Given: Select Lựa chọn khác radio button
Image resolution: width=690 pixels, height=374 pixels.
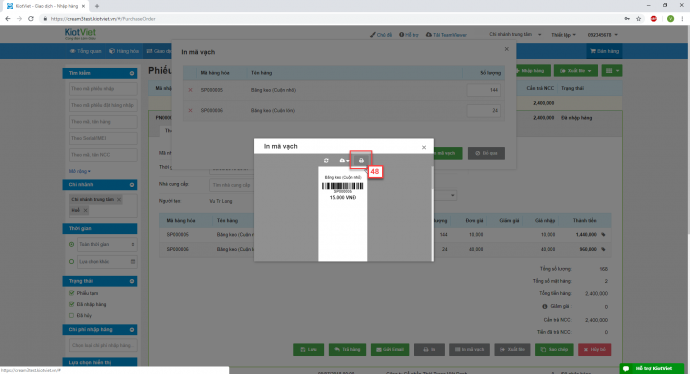Looking at the screenshot, I should tap(71, 261).
